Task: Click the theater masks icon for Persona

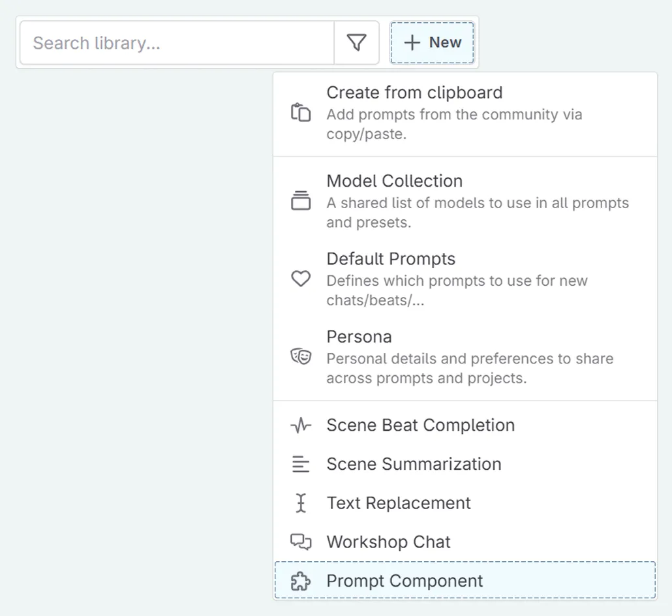Action: 300,356
